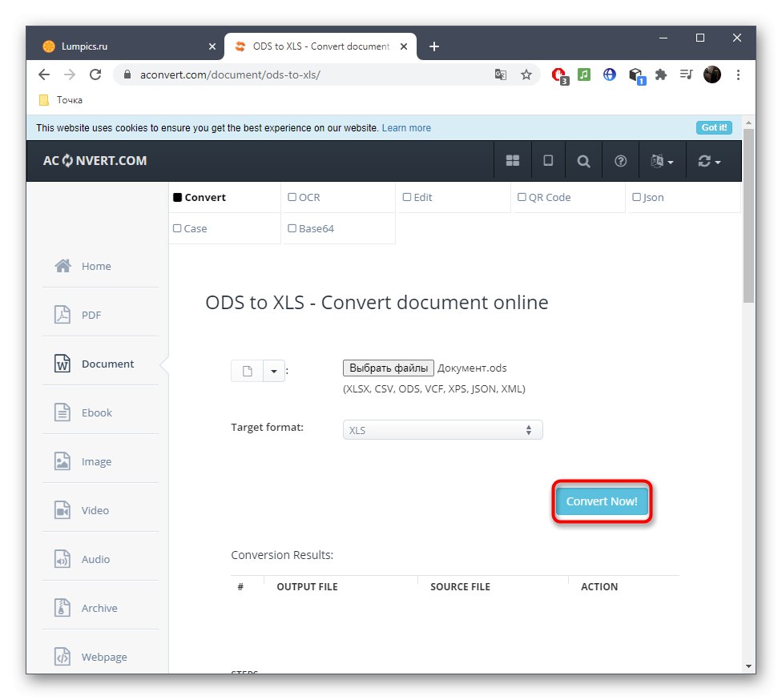Expand the file source caret dropdown
Image resolution: width=782 pixels, height=700 pixels.
click(274, 371)
